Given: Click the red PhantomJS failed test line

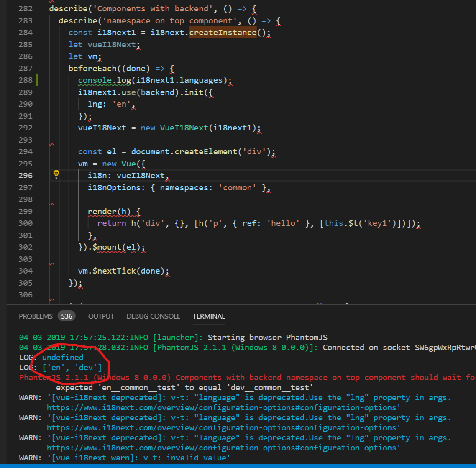Looking at the screenshot, I should click(247, 378).
